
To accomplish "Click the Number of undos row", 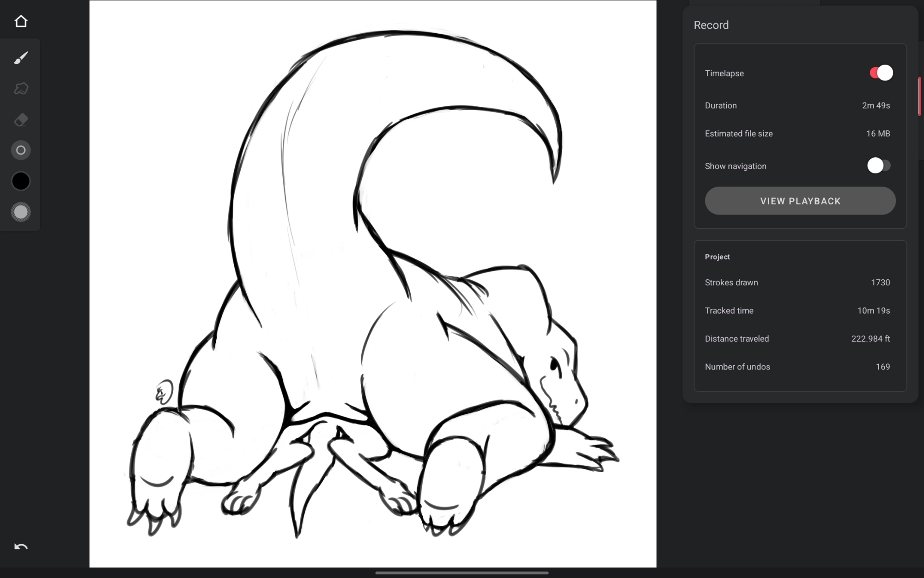I will point(797,367).
